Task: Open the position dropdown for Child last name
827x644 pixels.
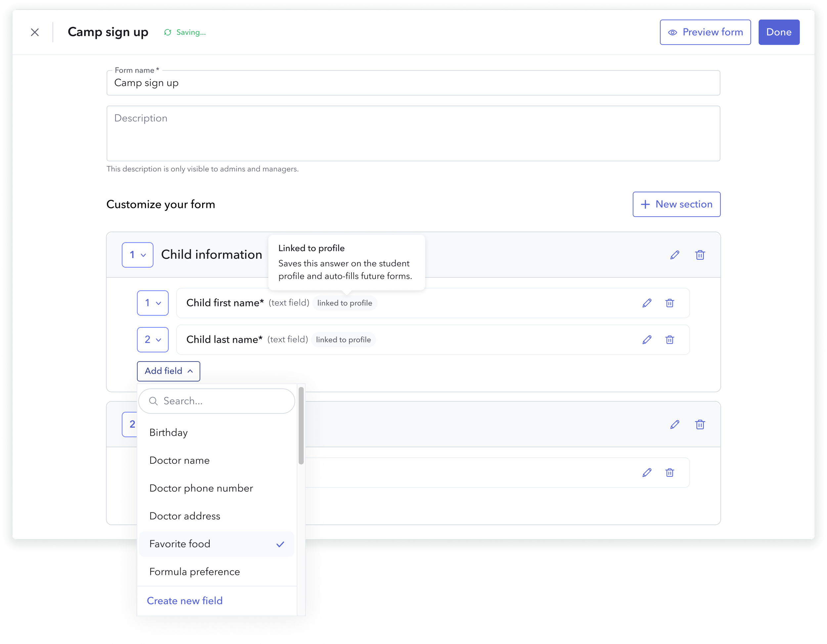Action: point(152,340)
